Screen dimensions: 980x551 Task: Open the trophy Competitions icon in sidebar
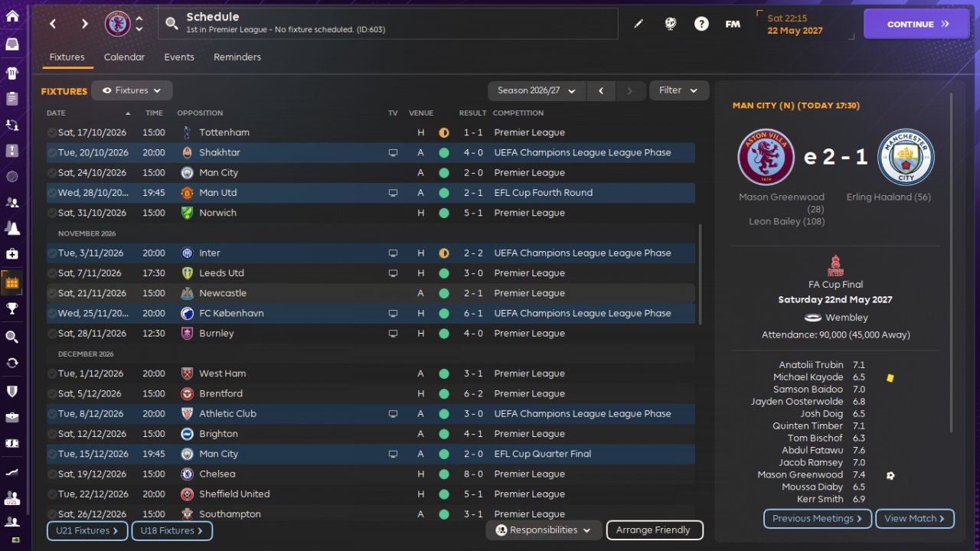(x=12, y=308)
